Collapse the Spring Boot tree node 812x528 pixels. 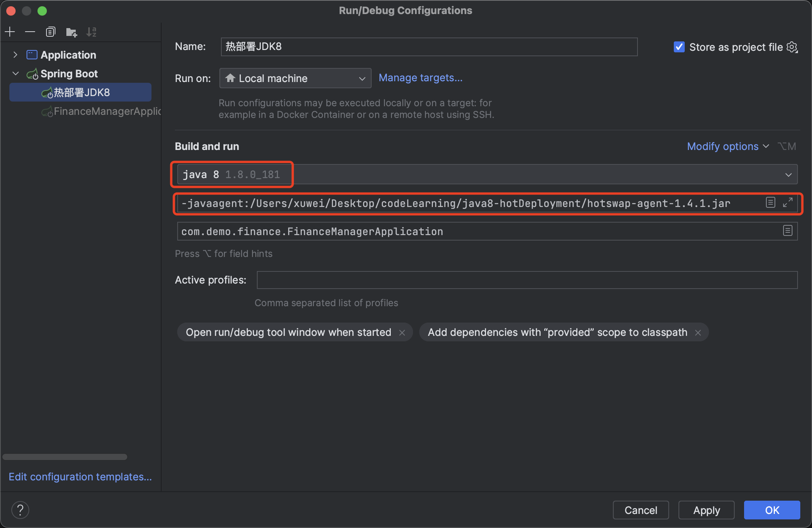pyautogui.click(x=15, y=73)
